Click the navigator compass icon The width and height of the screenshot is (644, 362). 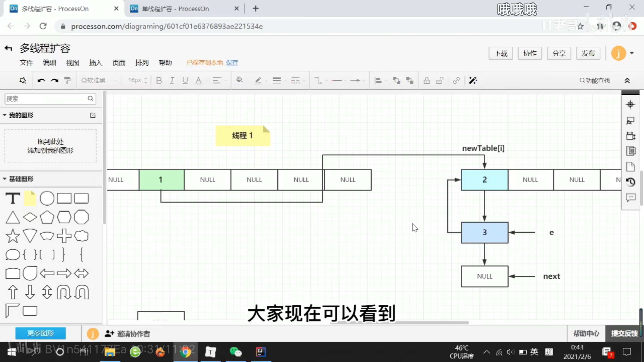[x=630, y=105]
